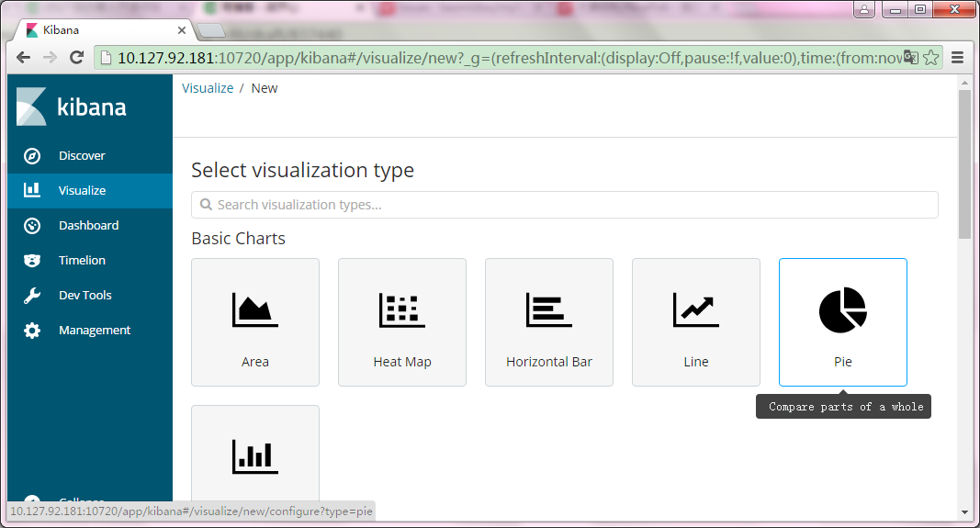
Task: Click the Kibana logo in the sidebar
Action: pyautogui.click(x=72, y=107)
